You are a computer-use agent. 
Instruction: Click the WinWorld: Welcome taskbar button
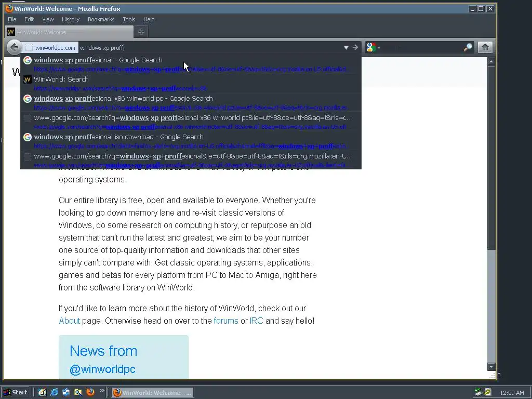153,393
